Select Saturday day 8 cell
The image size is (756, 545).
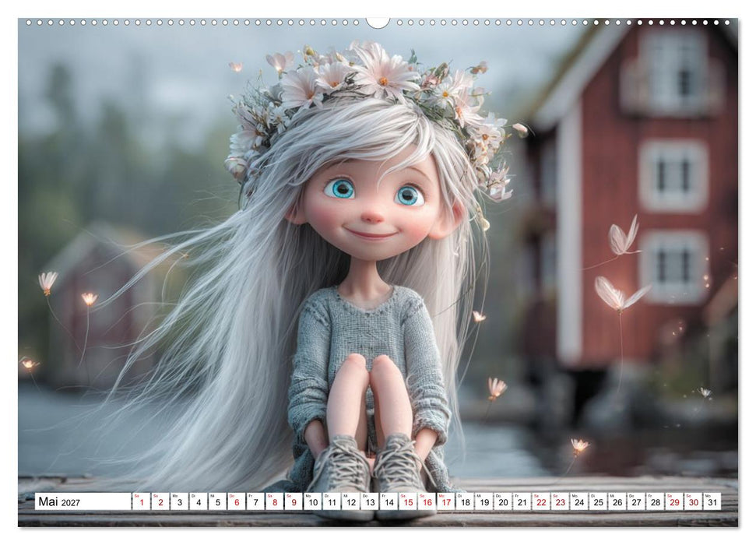(274, 501)
